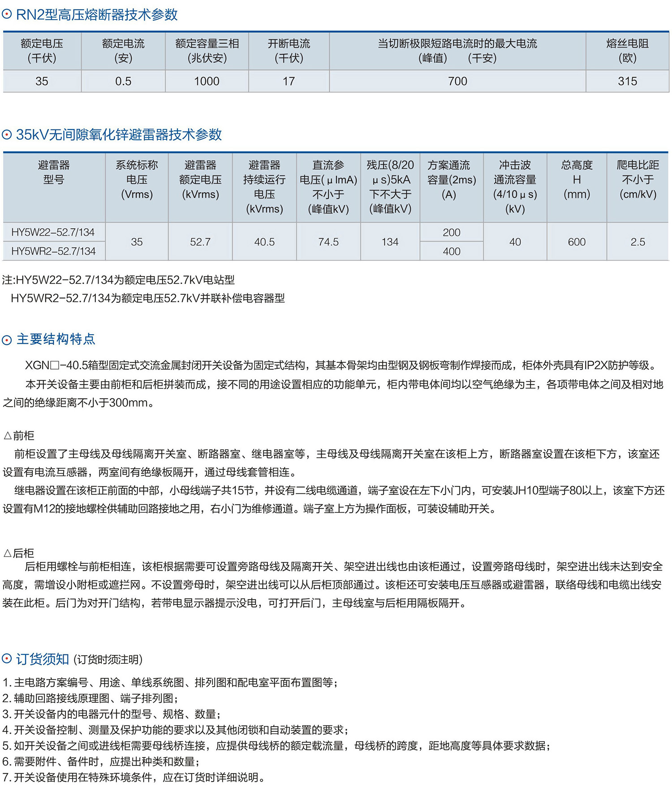Click ordering item 7 about 特殊环境条件

click(134, 777)
